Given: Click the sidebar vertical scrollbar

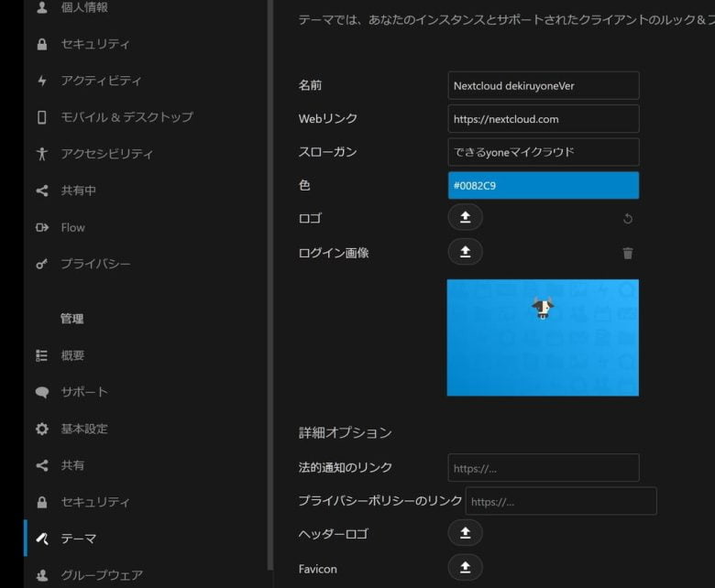Looking at the screenshot, I should tap(269, 285).
